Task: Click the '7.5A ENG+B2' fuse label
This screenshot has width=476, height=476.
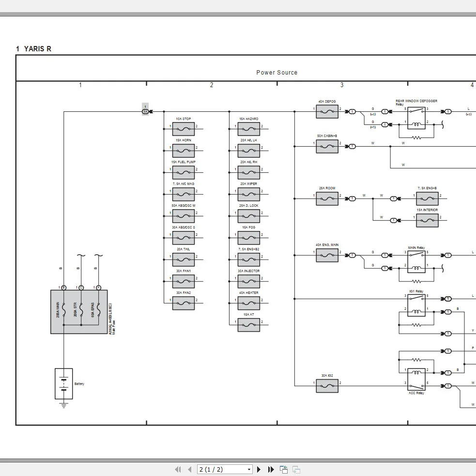Action: pyautogui.click(x=248, y=249)
